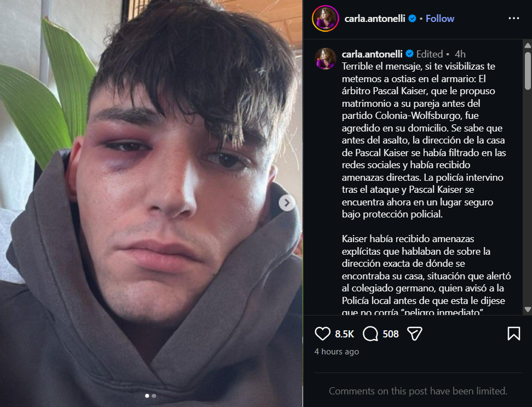Click the caption scrollbar thumb
The image size is (532, 407).
[528, 71]
